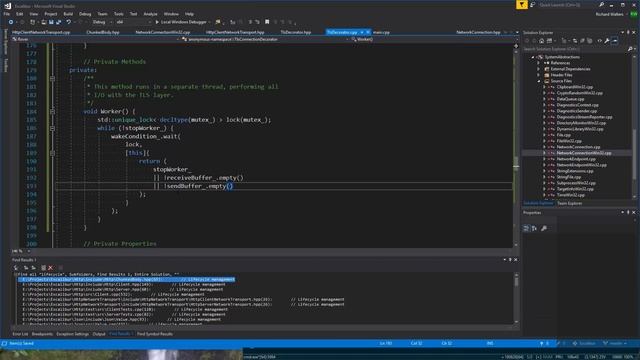Select the highlighted ChunkedBody.hpp find result
This screenshot has height=360, width=640.
click(x=127, y=280)
